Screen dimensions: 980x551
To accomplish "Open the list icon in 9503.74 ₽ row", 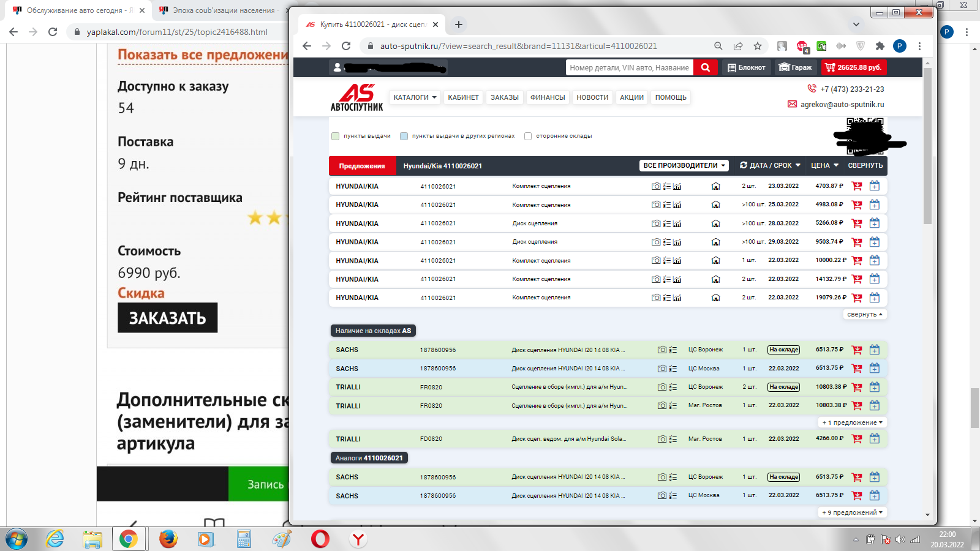I will [667, 242].
